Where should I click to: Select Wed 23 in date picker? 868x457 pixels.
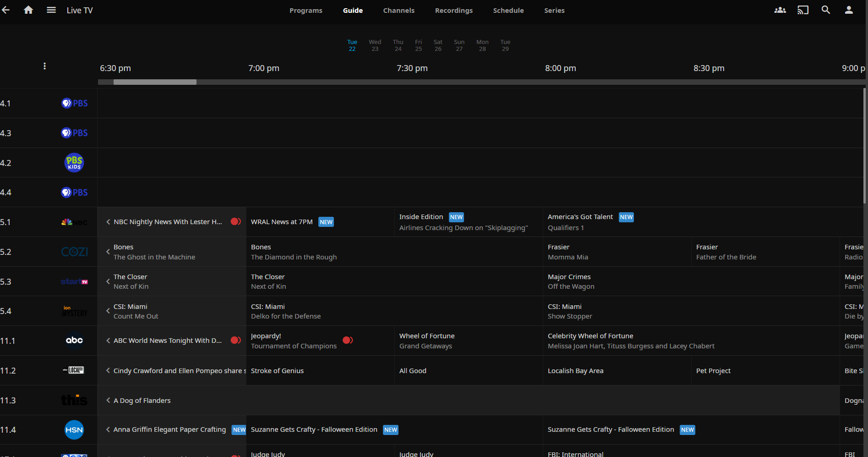point(375,45)
